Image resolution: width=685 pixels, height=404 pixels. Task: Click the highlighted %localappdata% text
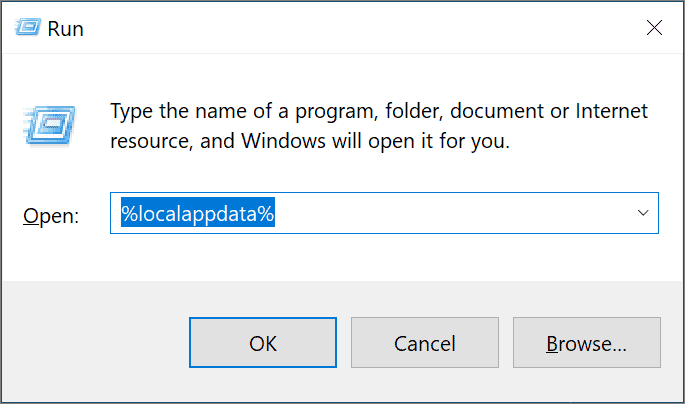(x=198, y=213)
